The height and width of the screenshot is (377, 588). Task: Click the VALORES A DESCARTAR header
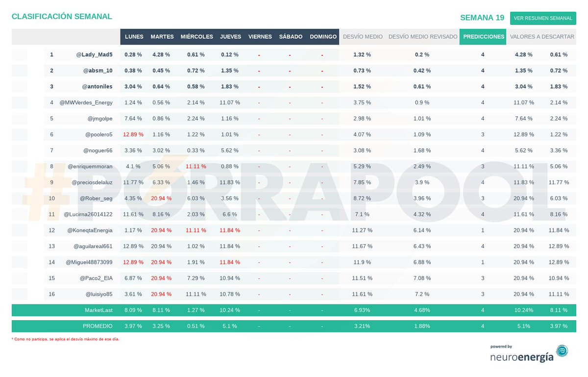[542, 37]
